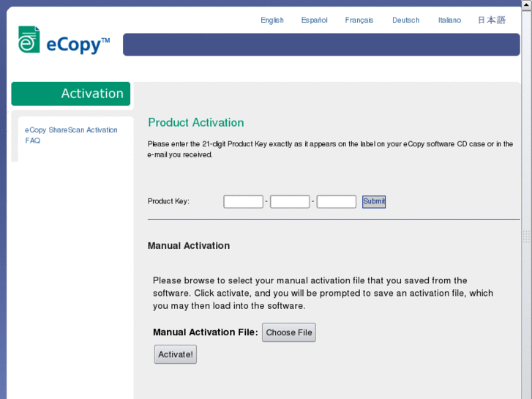Submit the product key

(x=374, y=201)
